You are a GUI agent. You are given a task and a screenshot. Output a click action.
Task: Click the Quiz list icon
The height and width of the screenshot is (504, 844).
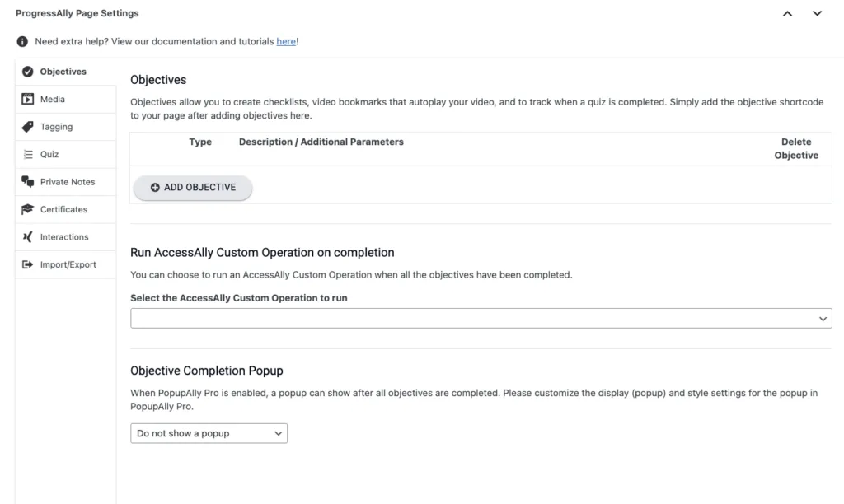click(27, 155)
